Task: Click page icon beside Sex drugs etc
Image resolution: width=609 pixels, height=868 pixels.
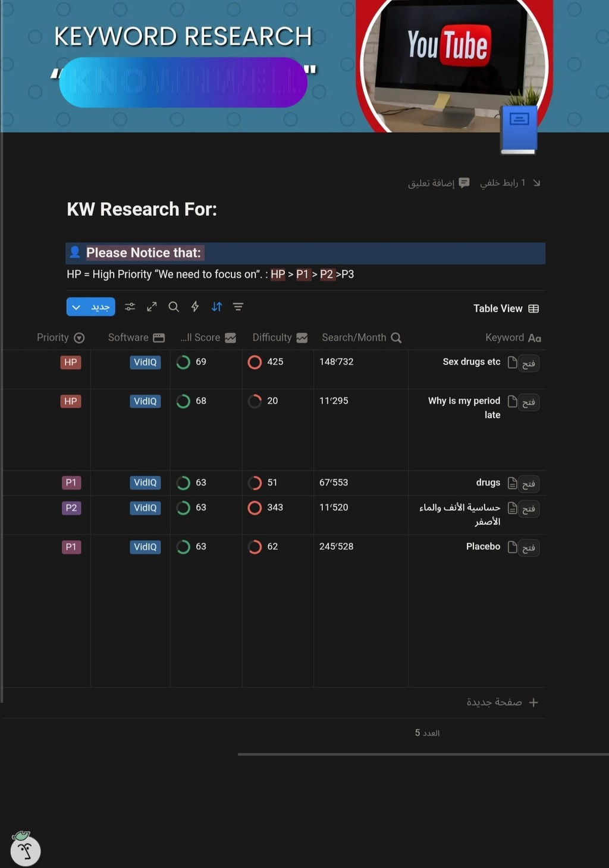Action: pyautogui.click(x=512, y=362)
